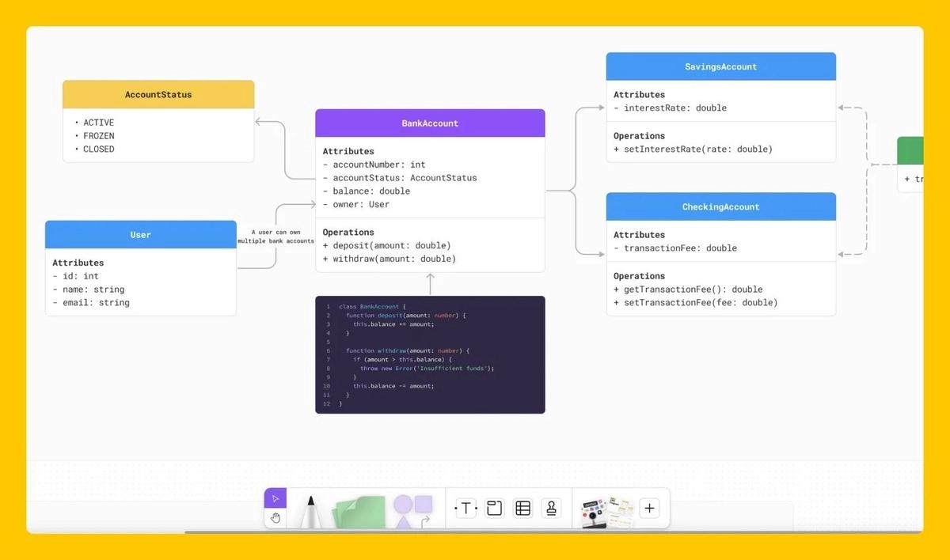Image resolution: width=950 pixels, height=560 pixels.
Task: Select the connector arrow tool
Action: (x=425, y=518)
